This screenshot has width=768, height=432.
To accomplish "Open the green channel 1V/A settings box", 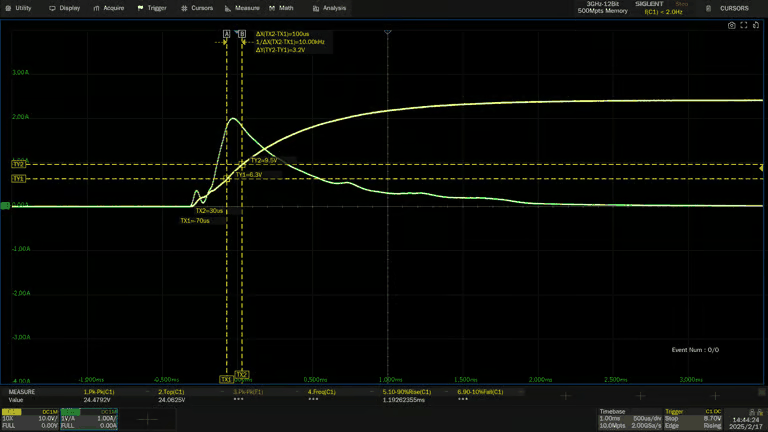I will click(x=89, y=419).
